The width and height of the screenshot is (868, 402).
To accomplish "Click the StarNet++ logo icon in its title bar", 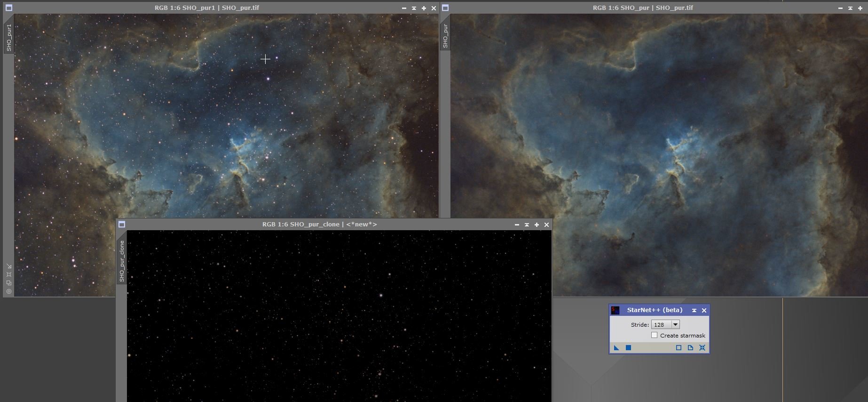I will click(615, 310).
